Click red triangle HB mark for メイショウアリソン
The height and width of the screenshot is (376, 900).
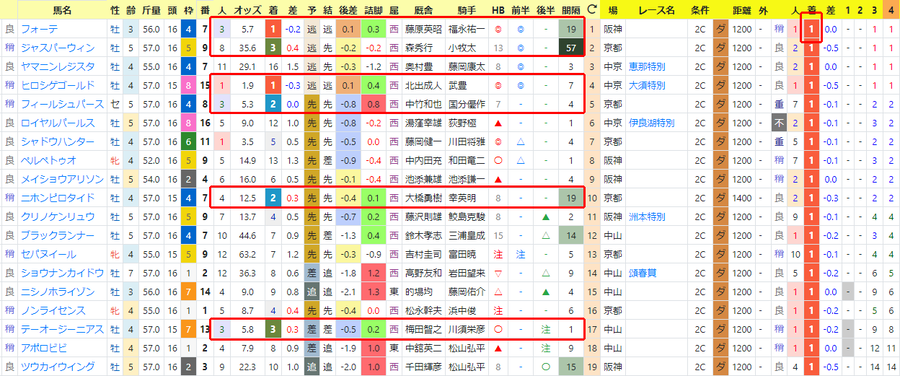[499, 179]
